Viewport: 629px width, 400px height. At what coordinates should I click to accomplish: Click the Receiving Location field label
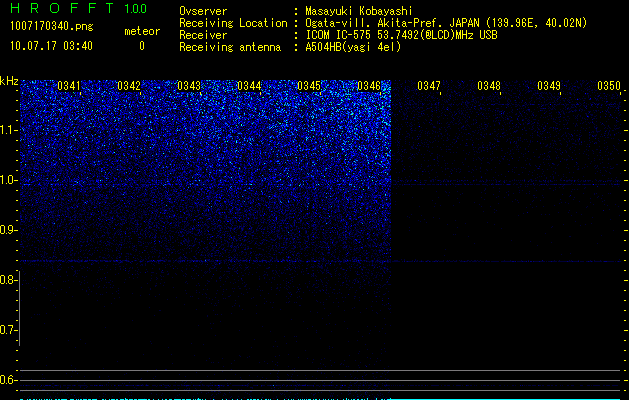click(233, 23)
